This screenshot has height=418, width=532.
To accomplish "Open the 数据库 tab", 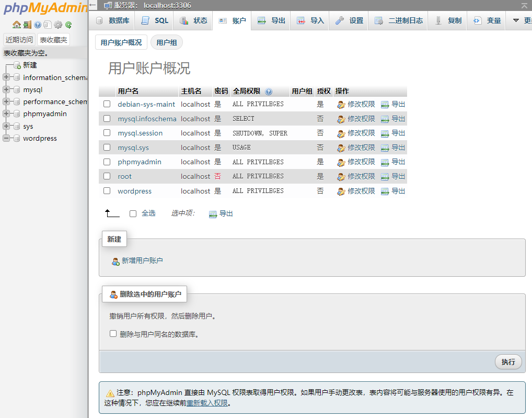I will tap(112, 21).
